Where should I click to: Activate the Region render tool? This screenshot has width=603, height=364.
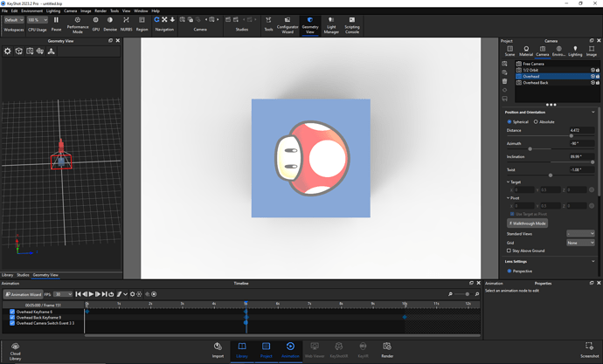[x=142, y=24]
